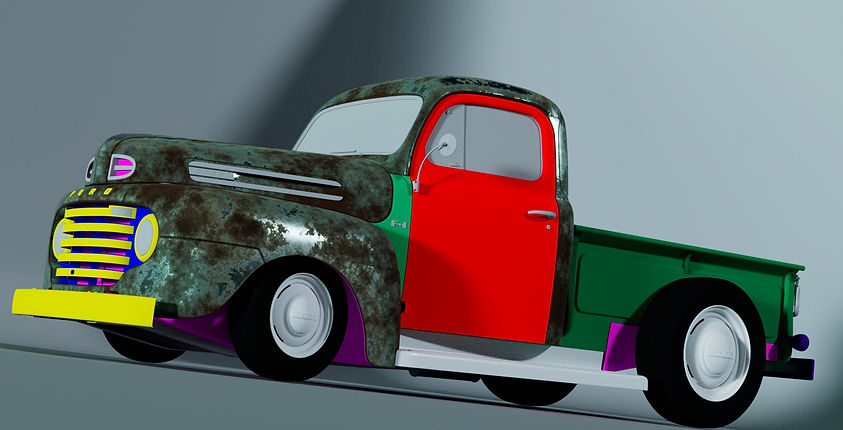Click the yellow FORD lettering on hood
This screenshot has height=430, width=843.
(91, 192)
